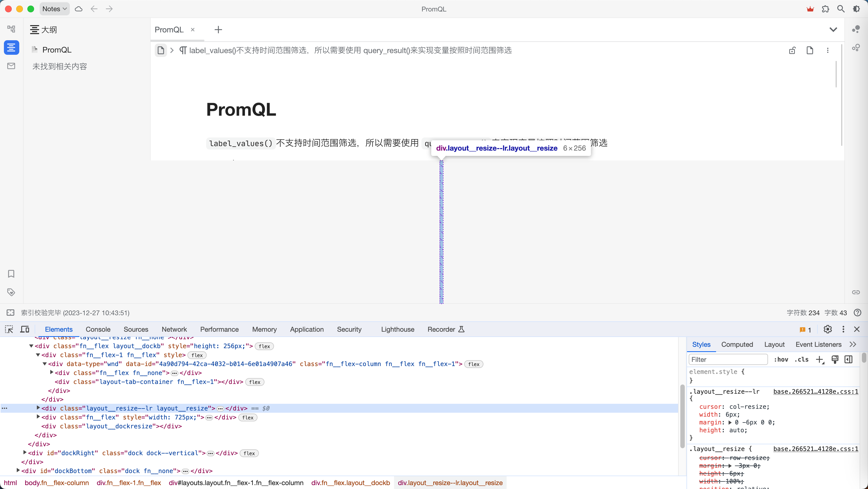Open base.css link for layout__resize--lr
Viewport: 868px width, 489px height.
point(815,391)
